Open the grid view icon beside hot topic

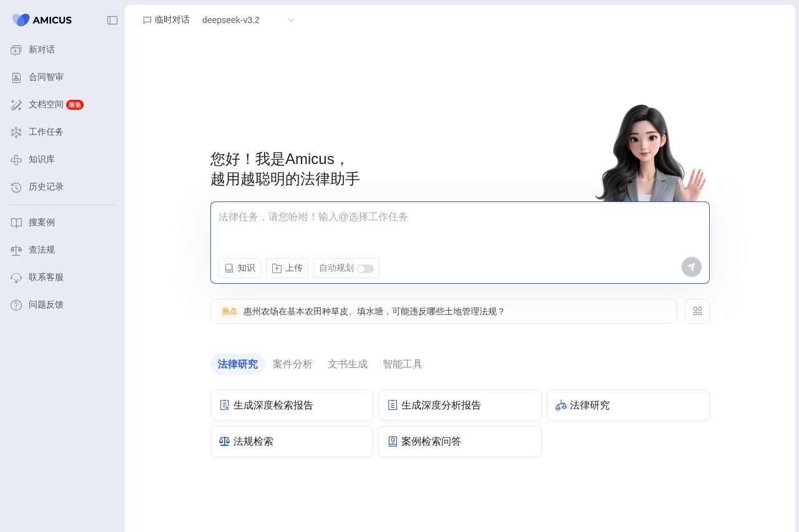coord(697,311)
